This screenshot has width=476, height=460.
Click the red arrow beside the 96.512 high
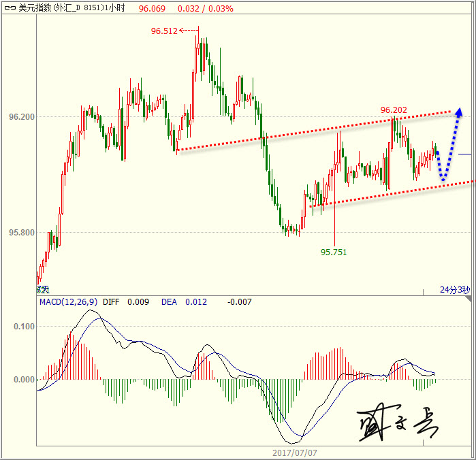pyautogui.click(x=187, y=31)
